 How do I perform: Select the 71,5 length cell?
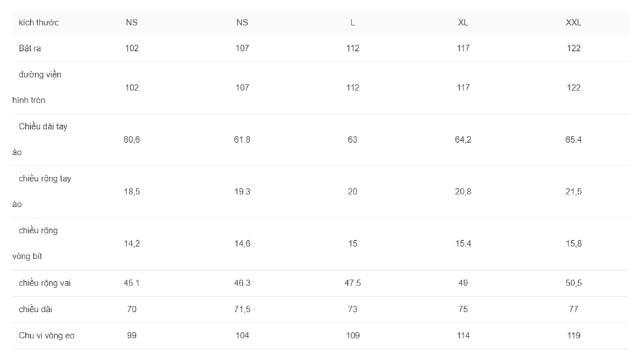tap(242, 309)
